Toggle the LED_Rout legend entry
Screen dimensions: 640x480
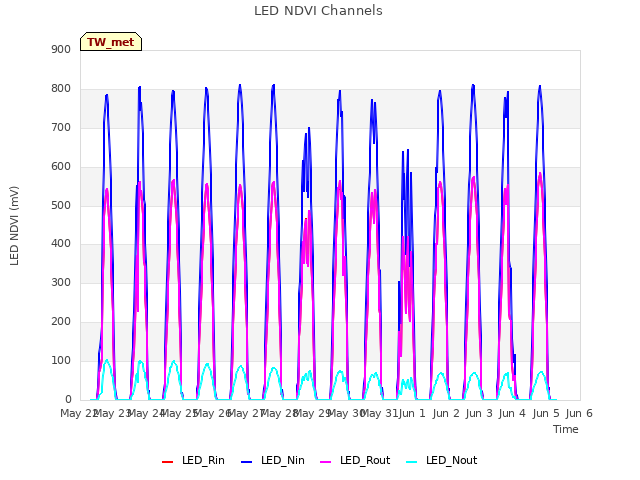click(x=355, y=460)
